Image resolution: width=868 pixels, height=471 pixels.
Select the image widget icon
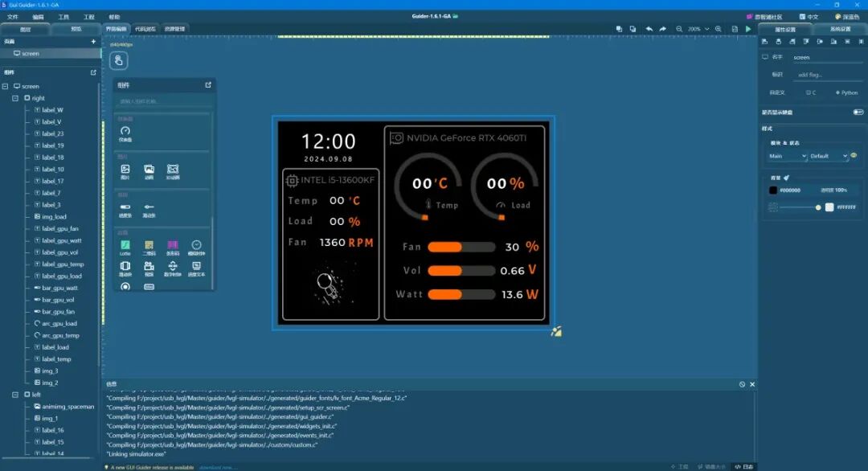[125, 171]
